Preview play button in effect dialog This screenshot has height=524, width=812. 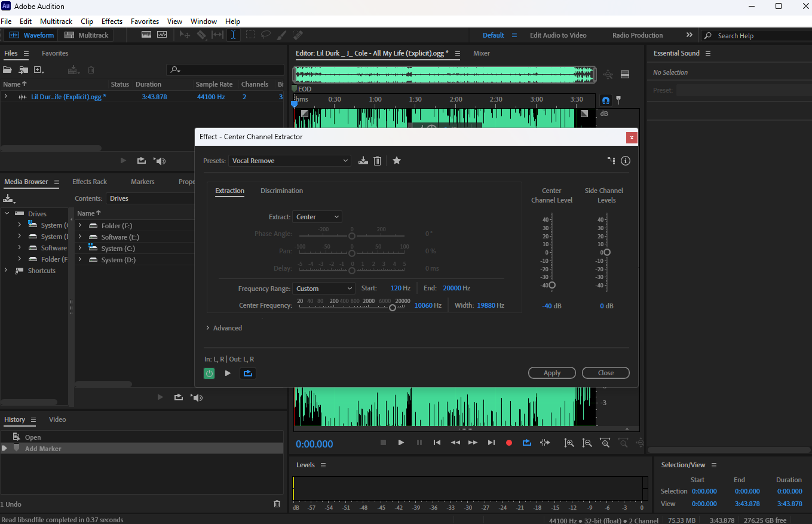tap(228, 373)
